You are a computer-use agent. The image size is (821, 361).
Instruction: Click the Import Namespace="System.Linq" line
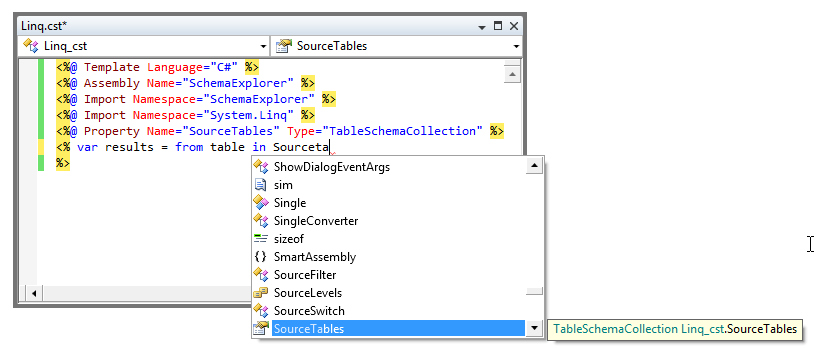(x=185, y=115)
